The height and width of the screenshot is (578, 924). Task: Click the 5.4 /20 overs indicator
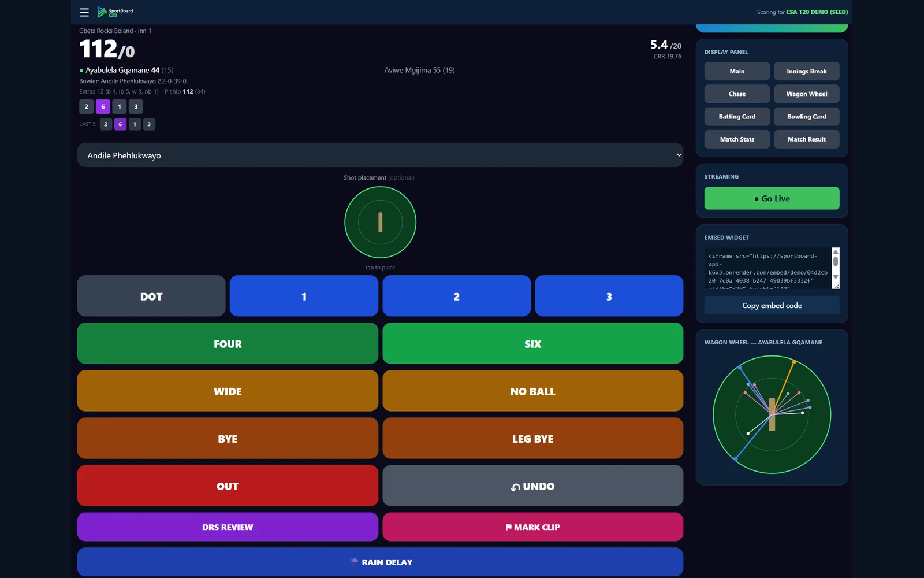click(666, 45)
